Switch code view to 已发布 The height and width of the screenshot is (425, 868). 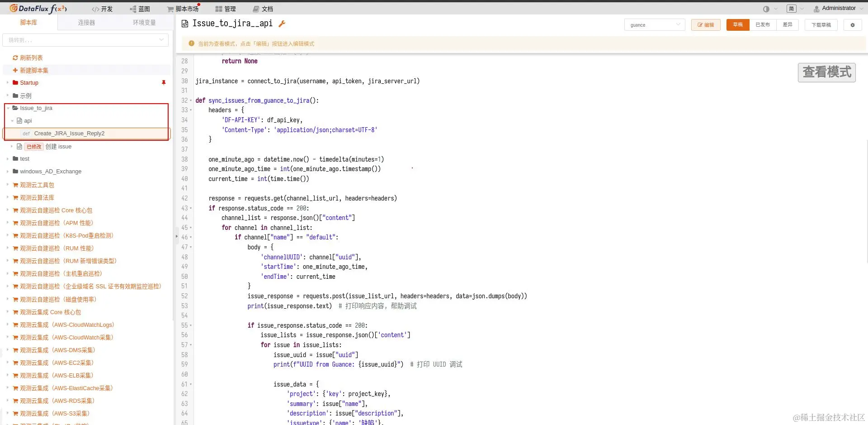[763, 25]
